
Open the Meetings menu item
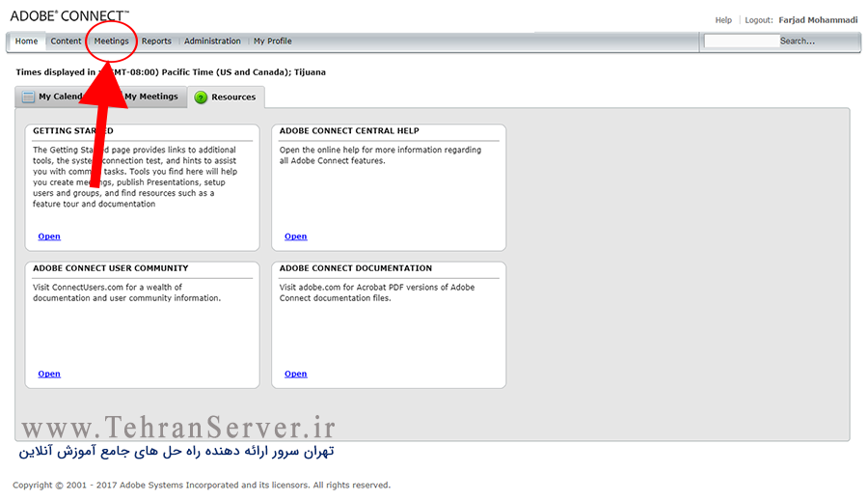coord(111,42)
